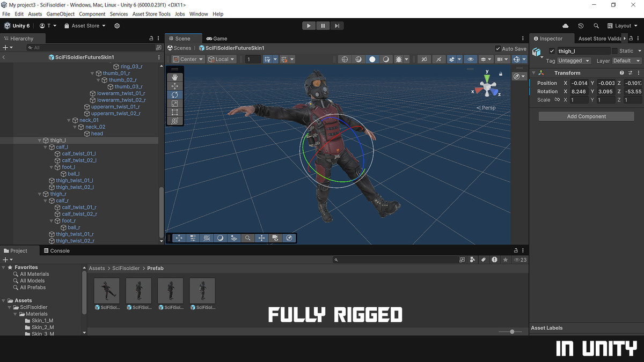This screenshot has width=644, height=362.
Task: Open the settings gear next to Asset Store
Action: 117,26
